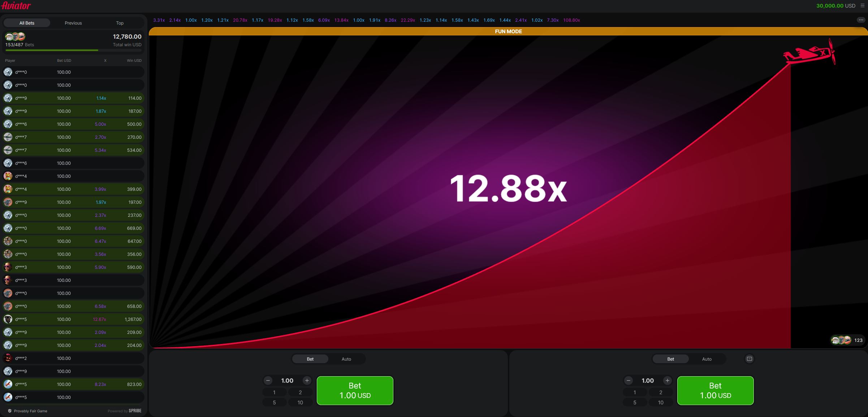Click the left bet amount field 1.00
The width and height of the screenshot is (868, 417).
tap(288, 381)
